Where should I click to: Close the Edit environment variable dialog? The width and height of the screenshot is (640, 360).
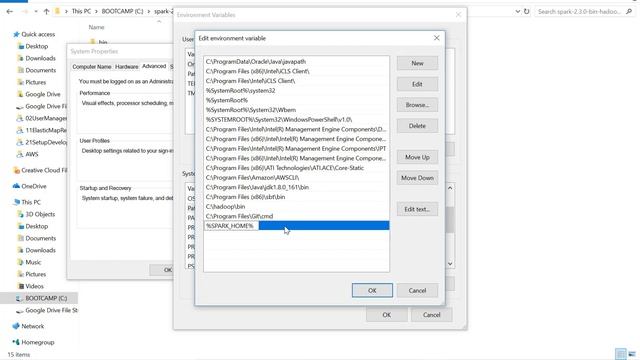point(437,38)
